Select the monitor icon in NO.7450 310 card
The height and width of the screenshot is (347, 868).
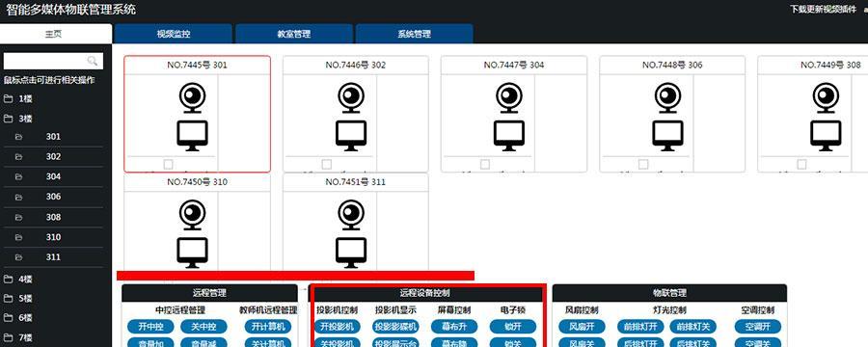point(193,253)
